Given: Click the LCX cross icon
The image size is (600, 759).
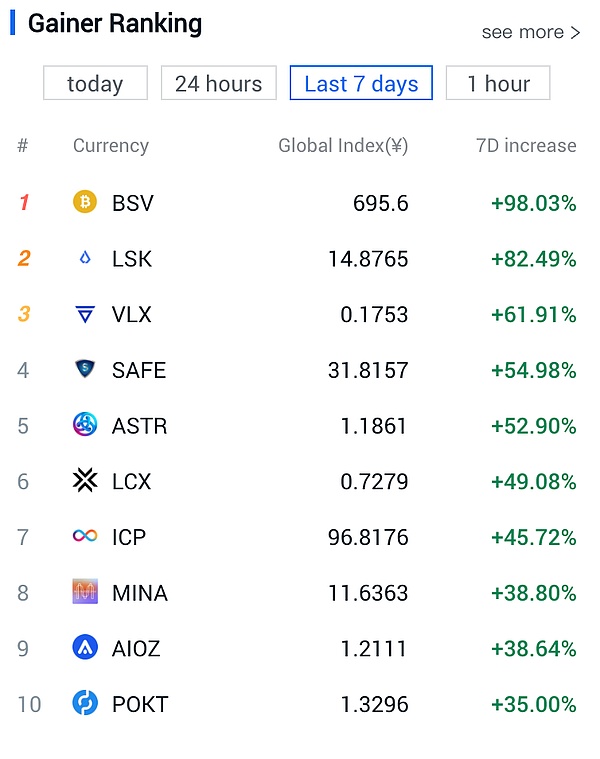Looking at the screenshot, I should coord(85,482).
